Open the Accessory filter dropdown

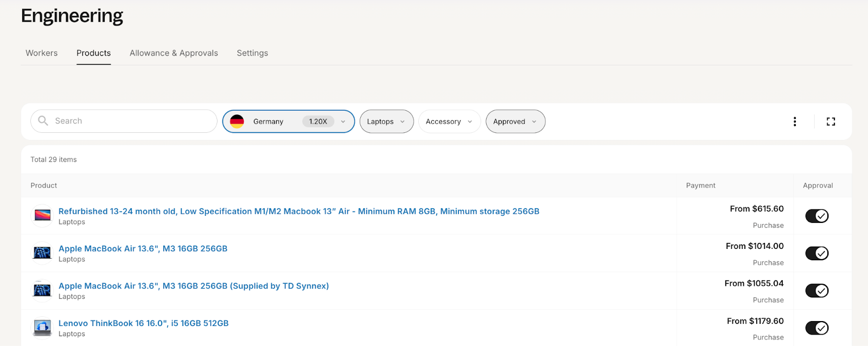click(x=449, y=121)
